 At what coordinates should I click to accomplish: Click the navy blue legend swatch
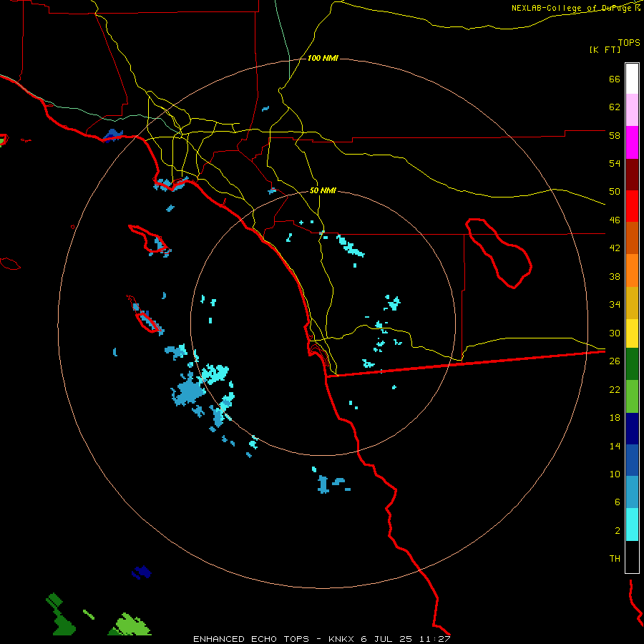632,429
